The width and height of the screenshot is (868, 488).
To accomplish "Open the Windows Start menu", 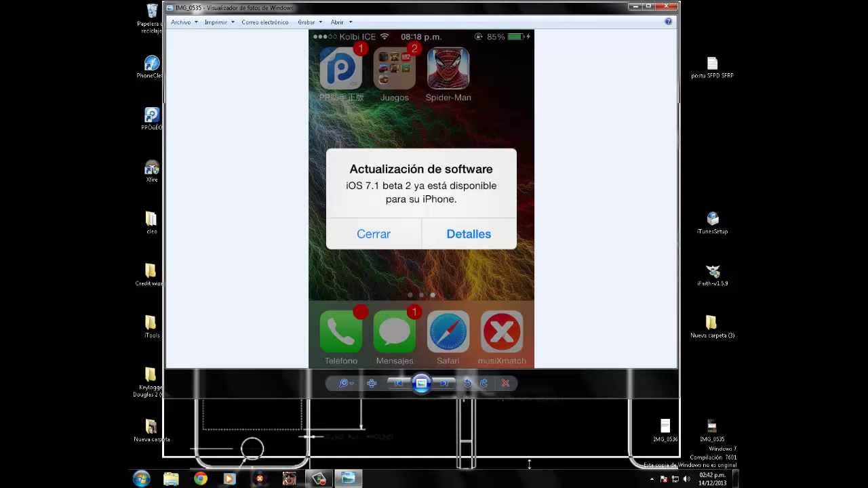I will point(142,479).
